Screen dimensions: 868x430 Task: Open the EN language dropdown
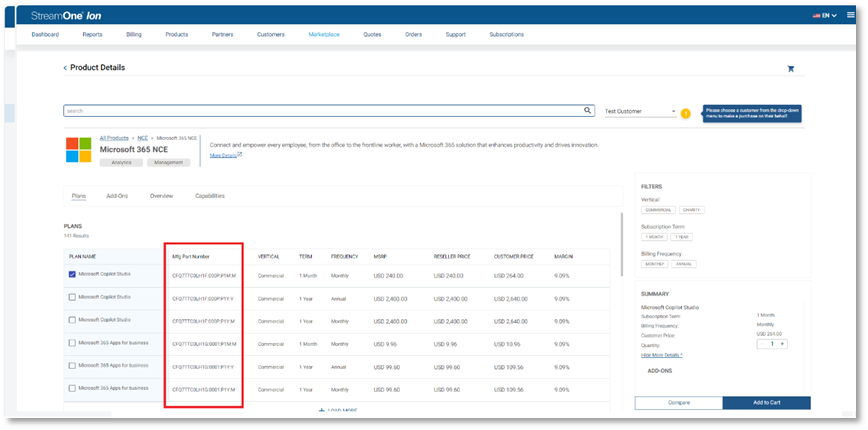click(825, 15)
